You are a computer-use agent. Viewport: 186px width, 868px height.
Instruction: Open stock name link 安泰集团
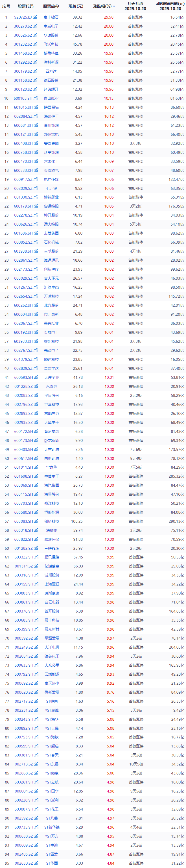(51, 144)
